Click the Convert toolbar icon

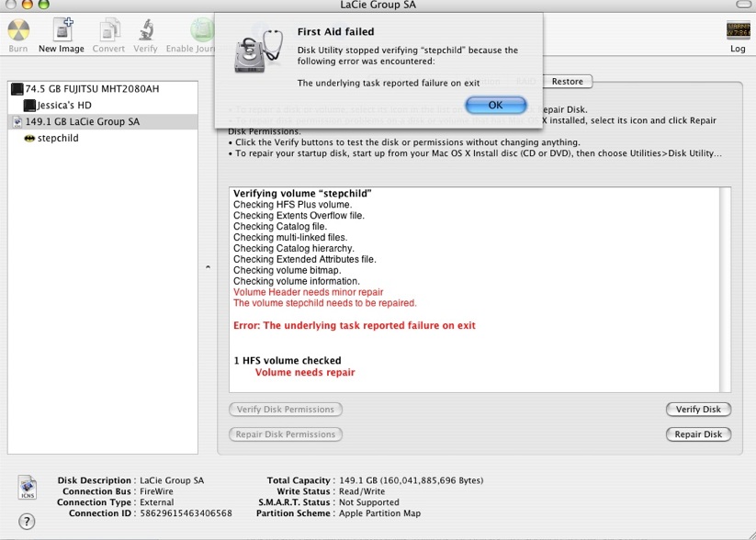(109, 30)
